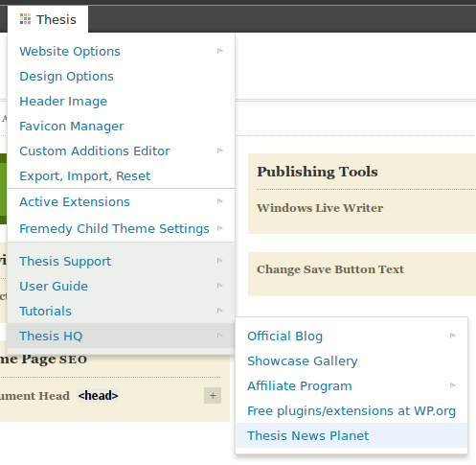Click arrow next to Tutorials

(220, 311)
